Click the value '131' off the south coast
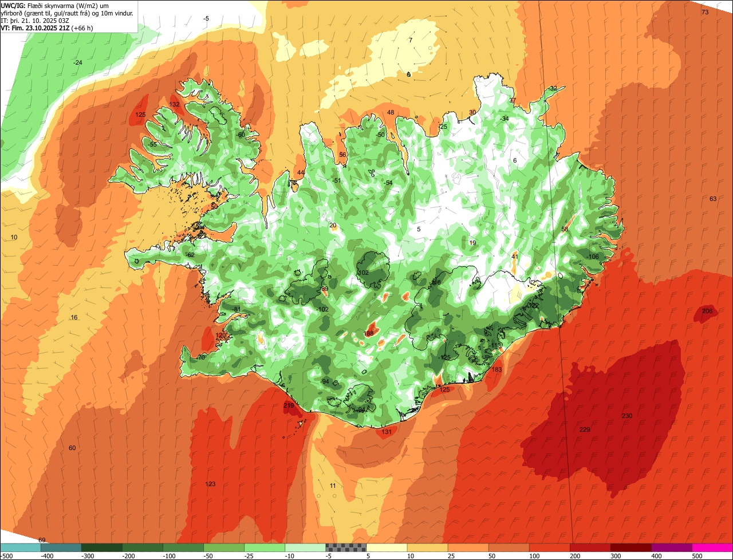Viewport: 733px width, 560px height. tap(387, 432)
